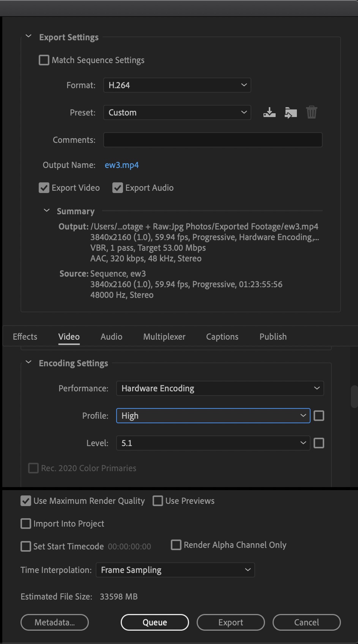
Task: Click the Save Preset icon
Action: tap(270, 112)
